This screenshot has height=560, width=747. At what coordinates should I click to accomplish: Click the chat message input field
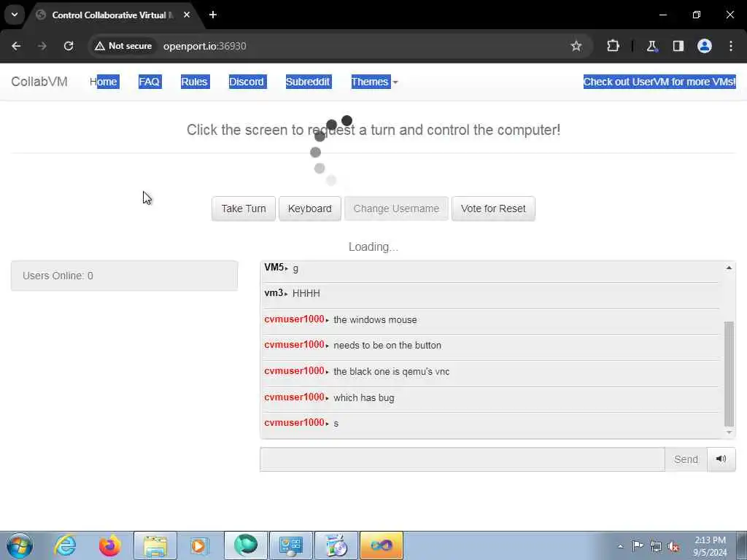tap(462, 459)
